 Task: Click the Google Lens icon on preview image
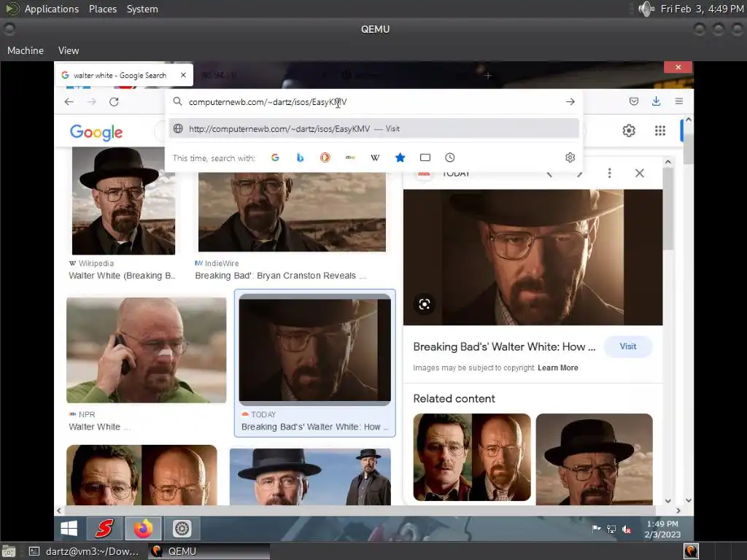[x=424, y=304]
